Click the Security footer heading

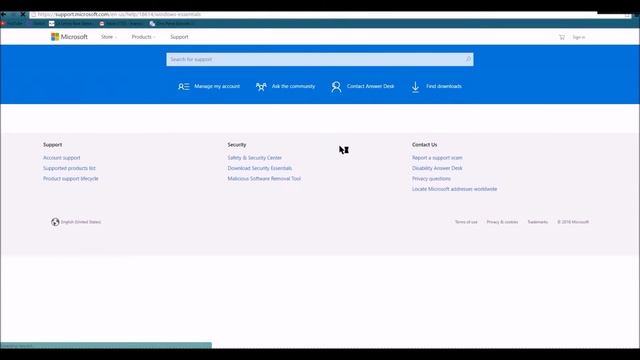[x=237, y=145]
